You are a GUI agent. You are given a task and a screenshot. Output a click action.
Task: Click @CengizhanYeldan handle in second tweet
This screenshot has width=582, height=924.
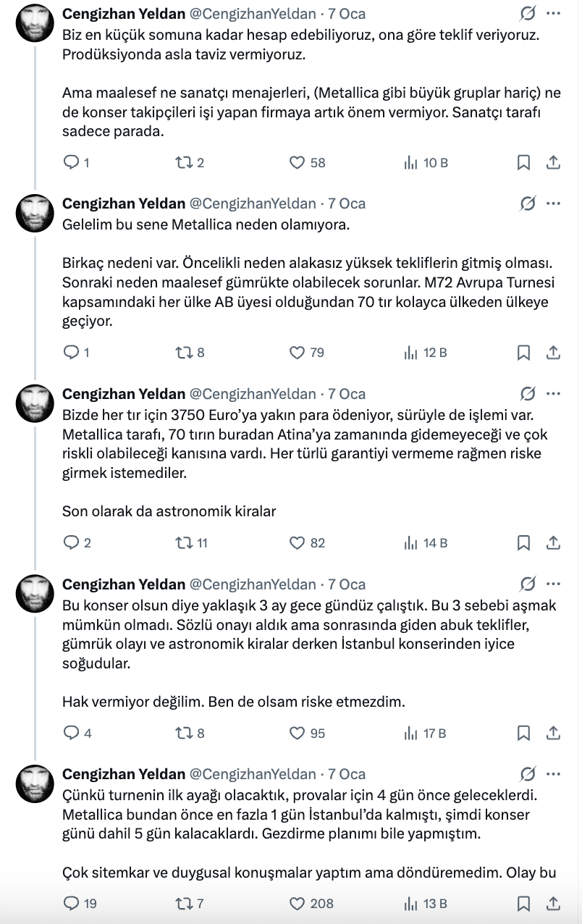pos(253,203)
